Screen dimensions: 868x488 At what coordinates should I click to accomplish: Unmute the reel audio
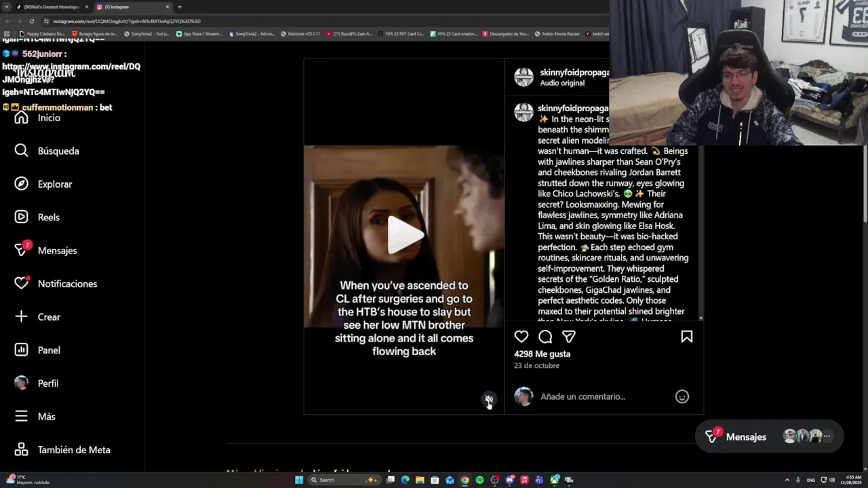pos(489,399)
